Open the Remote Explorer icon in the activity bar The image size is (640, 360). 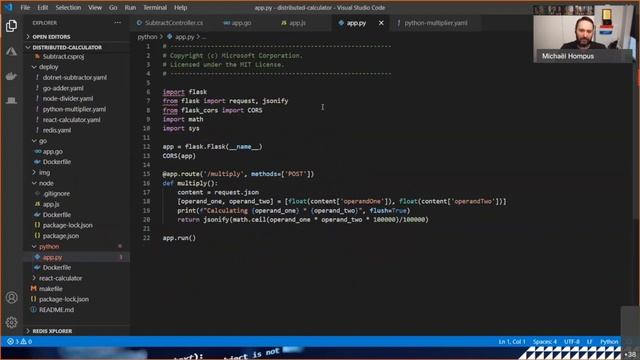tap(11, 100)
